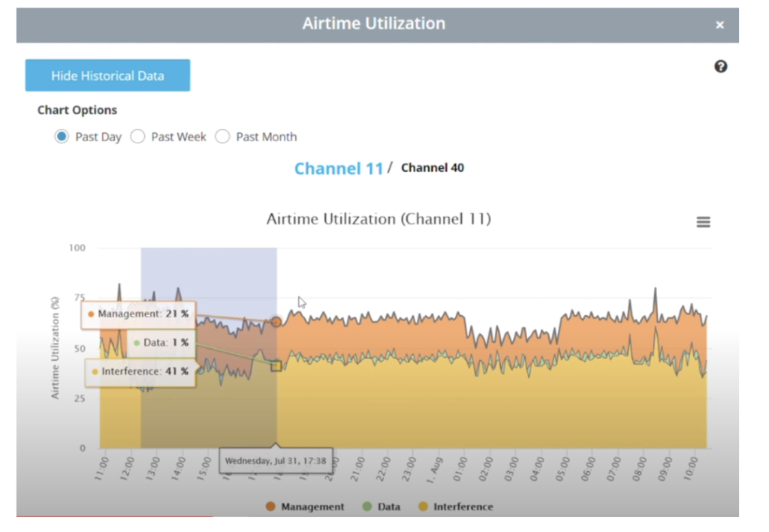Viewport: 769px width, 532px height.
Task: Click the yellow Interference legend dot
Action: 422,506
